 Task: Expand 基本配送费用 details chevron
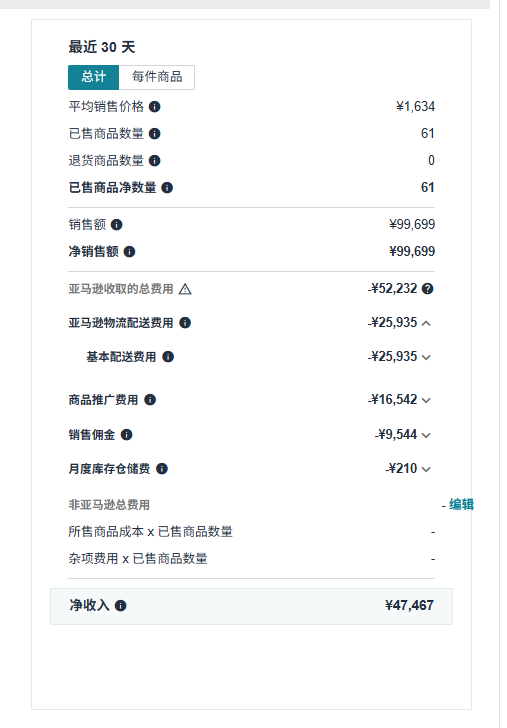426,357
